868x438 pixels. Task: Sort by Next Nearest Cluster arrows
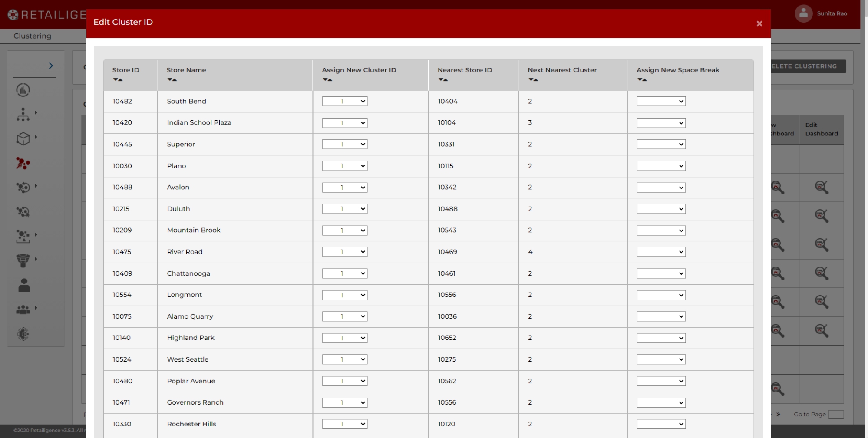tap(533, 80)
